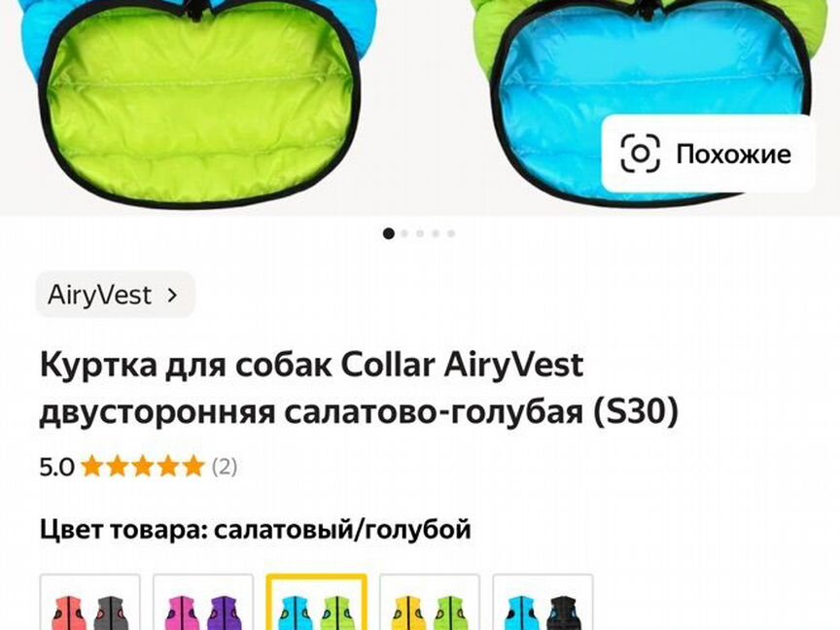
Task: Select the blue and lime jacket variant
Action: tap(317, 602)
